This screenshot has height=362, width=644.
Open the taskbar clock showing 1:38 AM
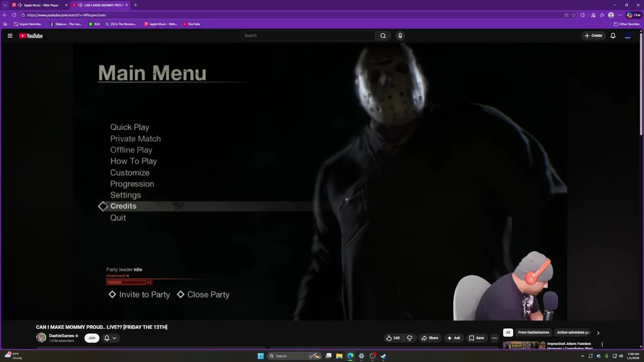pyautogui.click(x=633, y=356)
